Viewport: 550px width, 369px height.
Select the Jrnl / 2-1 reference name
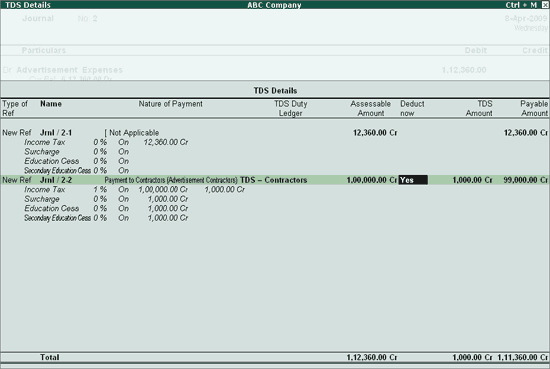pyautogui.click(x=56, y=133)
